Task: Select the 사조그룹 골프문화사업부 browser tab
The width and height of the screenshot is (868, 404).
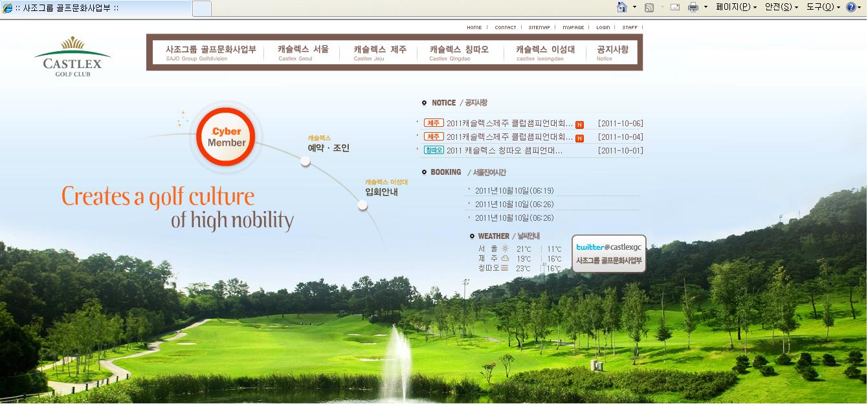Action: coord(96,8)
